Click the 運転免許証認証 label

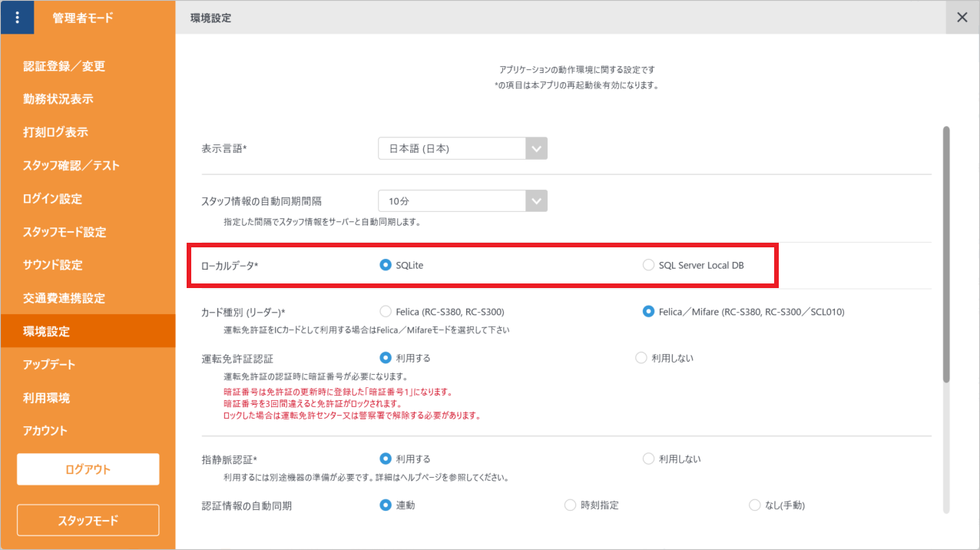click(237, 359)
